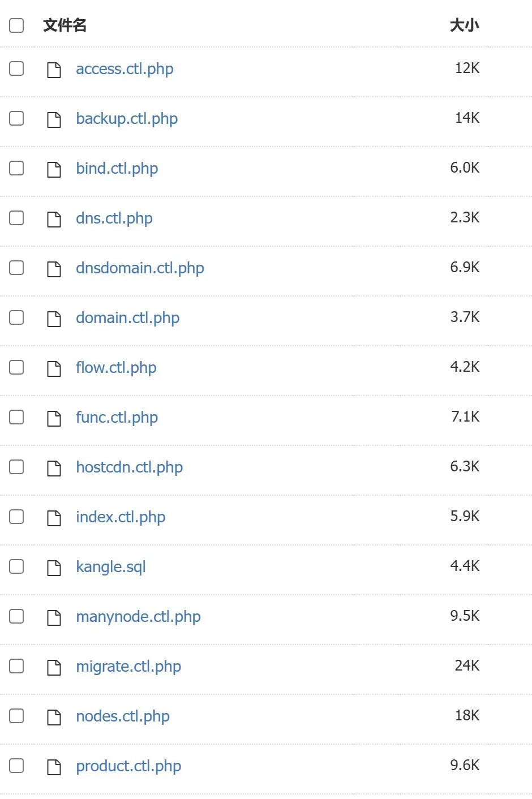
Task: Select the checkbox for func.ctl.php row
Action: coord(16,417)
